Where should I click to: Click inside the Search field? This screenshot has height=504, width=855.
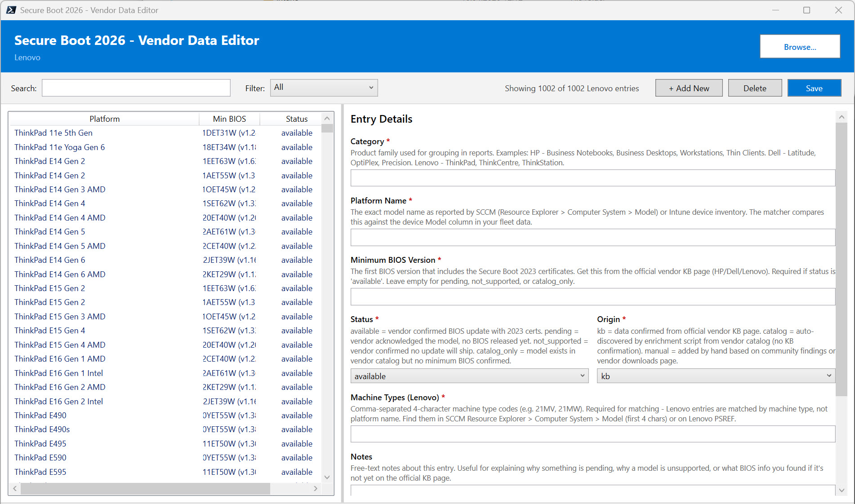click(136, 88)
